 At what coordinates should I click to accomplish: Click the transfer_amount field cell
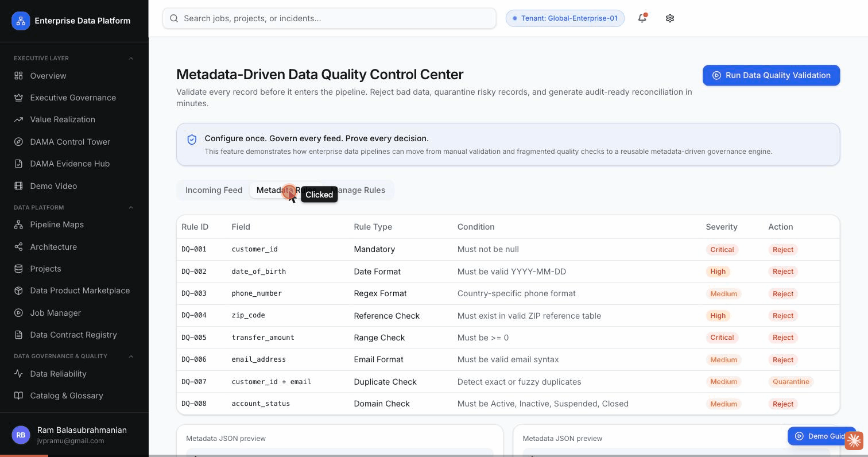(263, 338)
